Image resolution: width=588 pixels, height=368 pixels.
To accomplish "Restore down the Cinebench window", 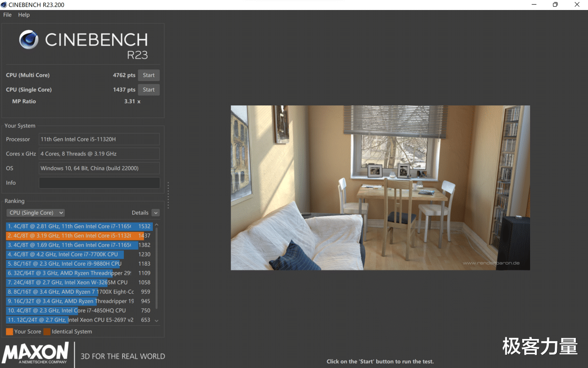I will 555,5.
